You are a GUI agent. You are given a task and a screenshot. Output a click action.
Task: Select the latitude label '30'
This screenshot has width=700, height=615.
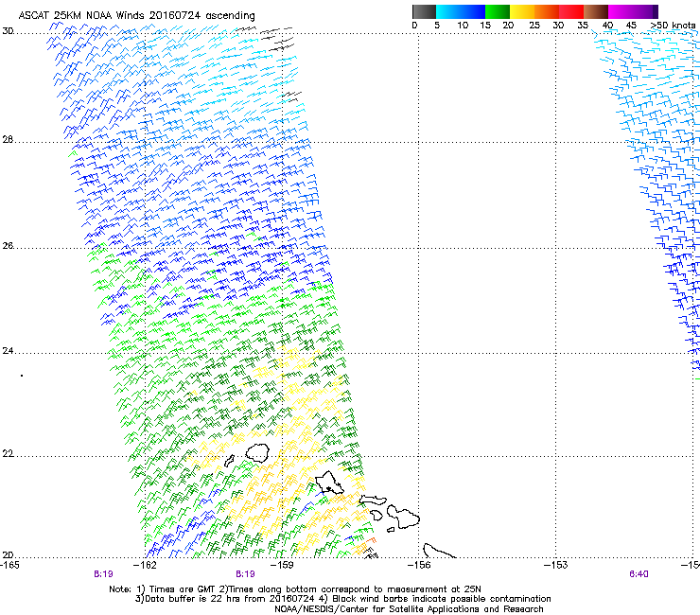[8, 31]
